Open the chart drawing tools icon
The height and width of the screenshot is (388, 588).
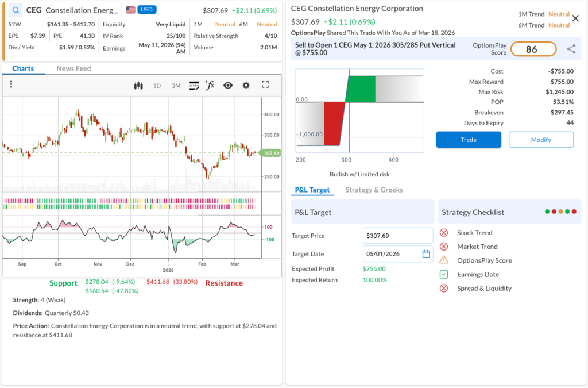(194, 86)
